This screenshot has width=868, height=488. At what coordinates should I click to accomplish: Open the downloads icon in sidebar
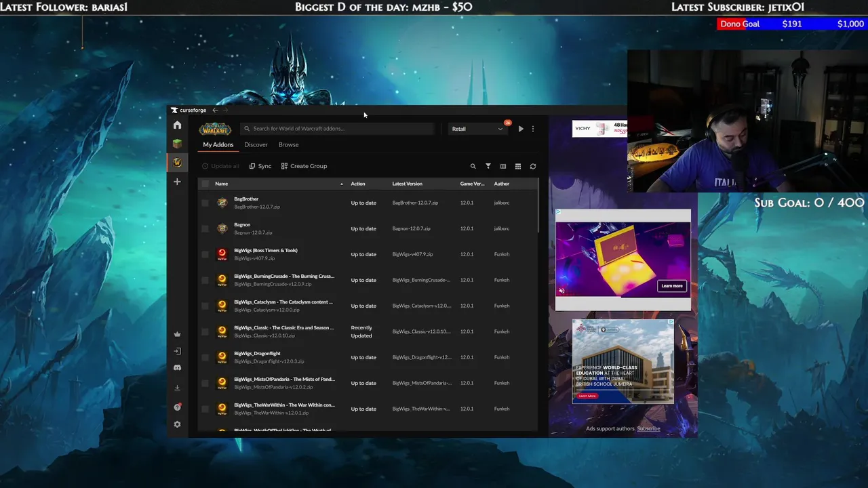pos(177,388)
